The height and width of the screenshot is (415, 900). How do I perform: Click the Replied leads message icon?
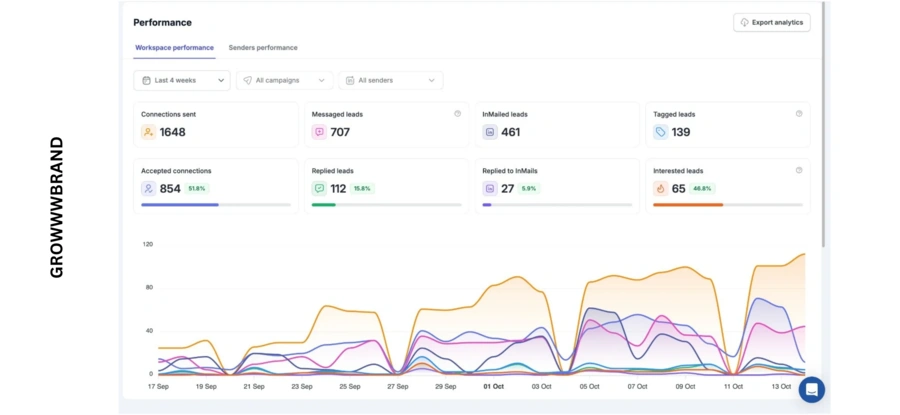point(319,188)
